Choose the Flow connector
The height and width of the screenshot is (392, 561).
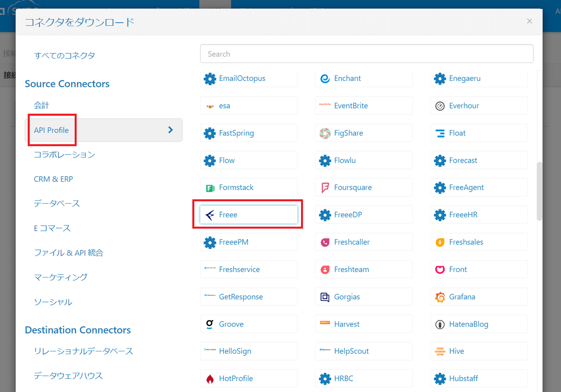[x=249, y=160]
